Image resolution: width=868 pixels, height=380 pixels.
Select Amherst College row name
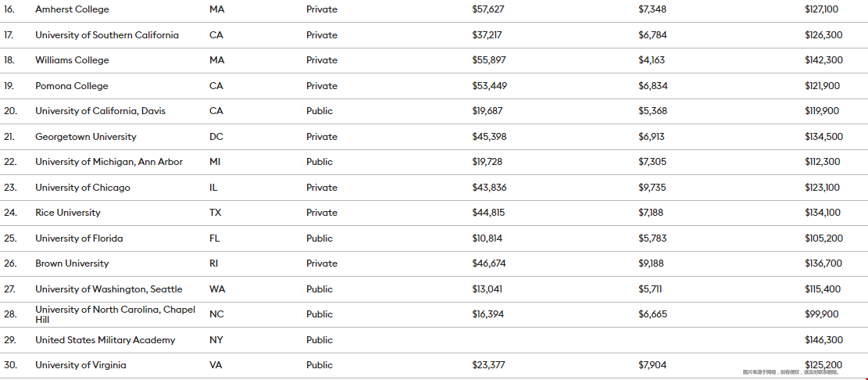[72, 9]
